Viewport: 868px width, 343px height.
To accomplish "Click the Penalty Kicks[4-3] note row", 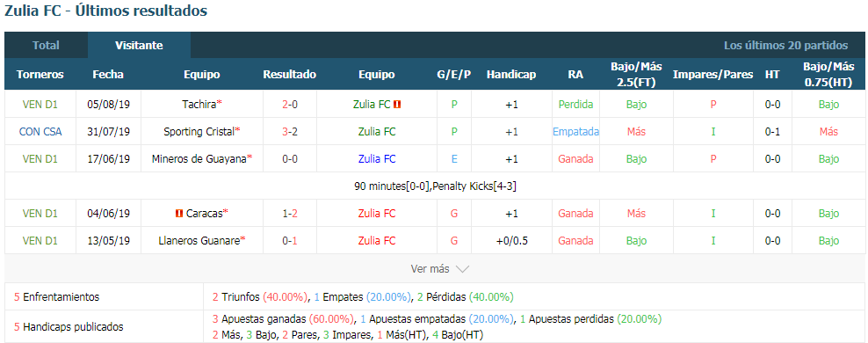I will (434, 186).
